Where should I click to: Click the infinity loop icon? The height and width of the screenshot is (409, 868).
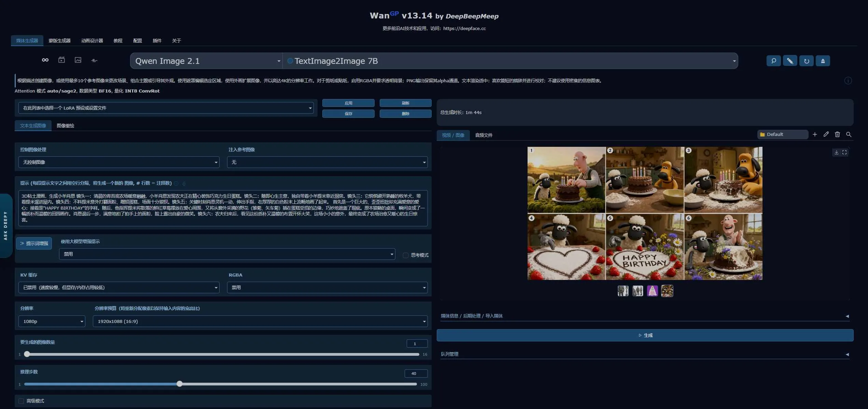pyautogui.click(x=45, y=60)
